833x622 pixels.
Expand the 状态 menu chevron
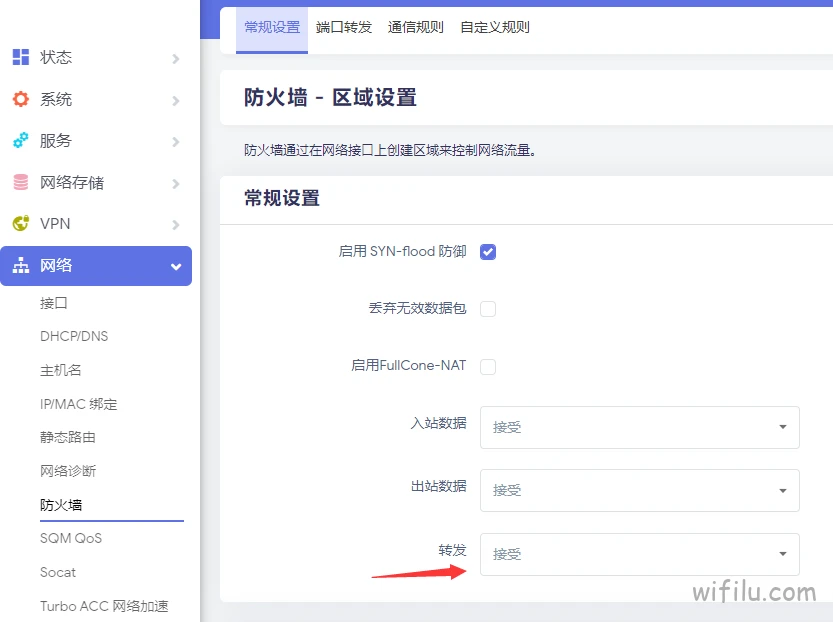pos(176,58)
